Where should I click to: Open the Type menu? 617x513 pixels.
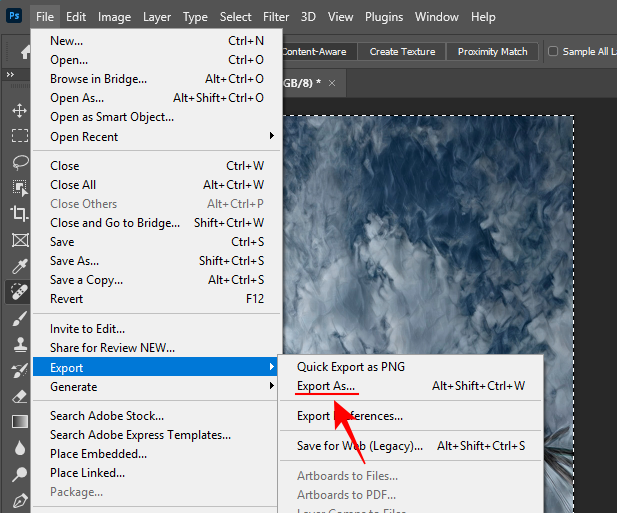click(x=195, y=17)
